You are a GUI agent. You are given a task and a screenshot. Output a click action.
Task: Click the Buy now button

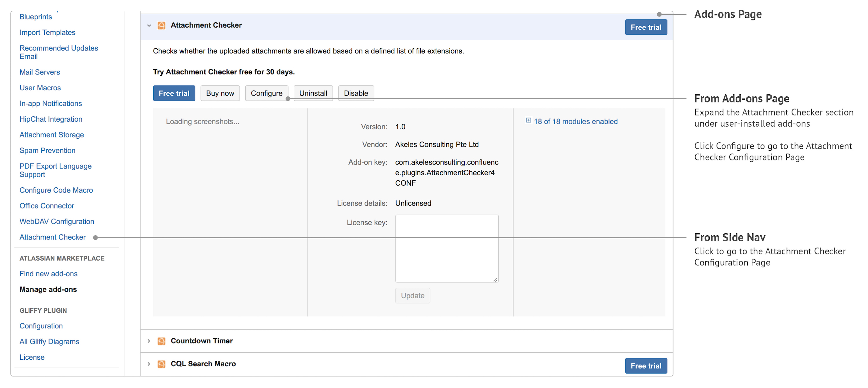[220, 93]
